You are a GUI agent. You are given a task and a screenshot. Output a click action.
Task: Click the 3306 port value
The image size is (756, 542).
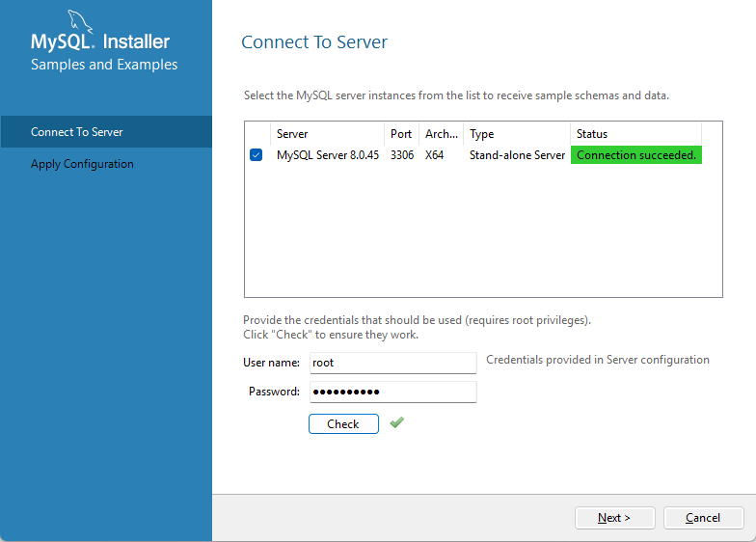[x=402, y=155]
